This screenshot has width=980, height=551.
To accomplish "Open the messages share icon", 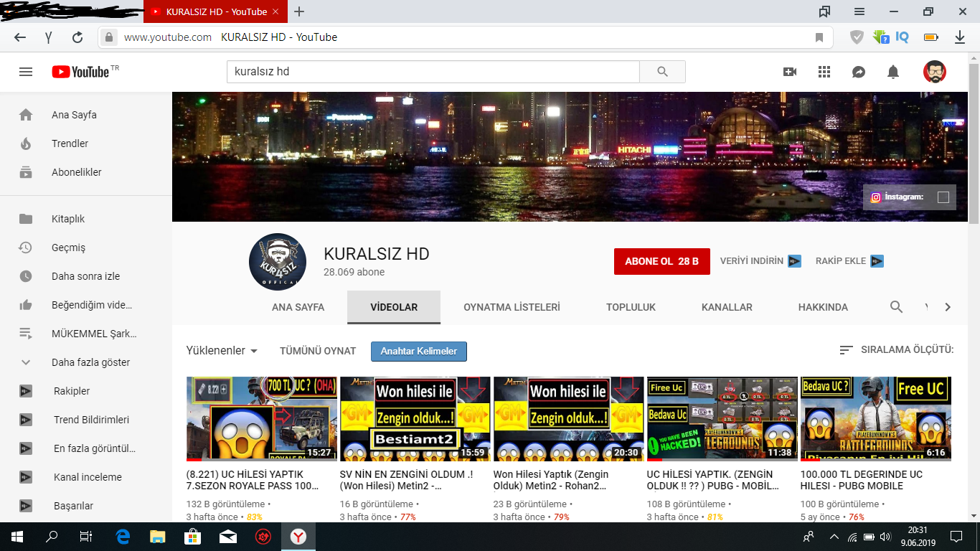I will (859, 72).
